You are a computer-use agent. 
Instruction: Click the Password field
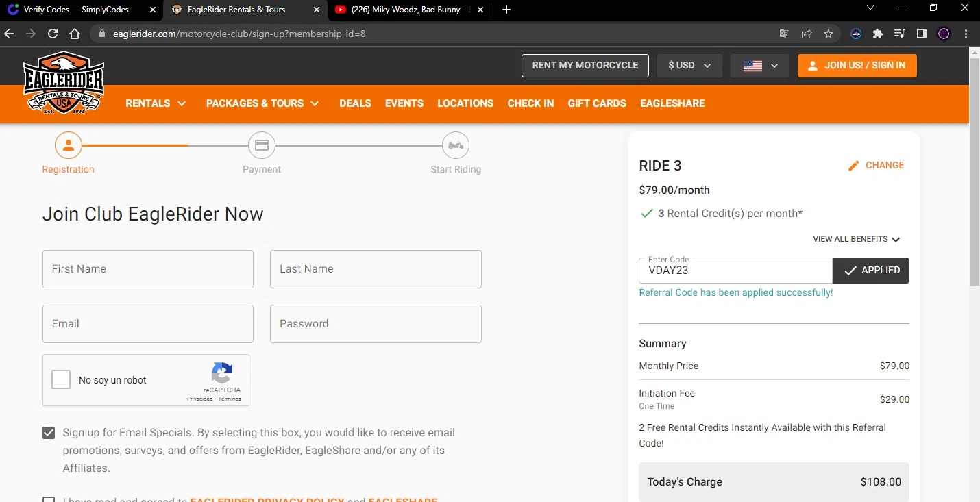(x=376, y=324)
